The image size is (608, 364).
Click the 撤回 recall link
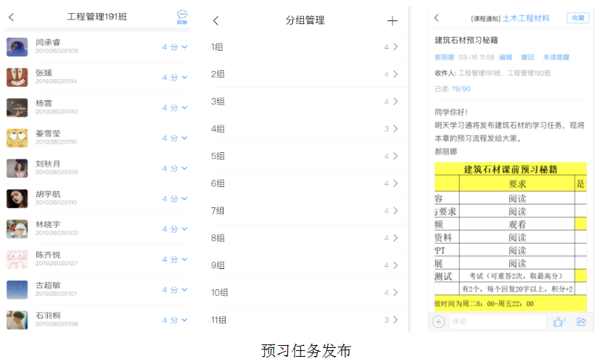click(527, 57)
